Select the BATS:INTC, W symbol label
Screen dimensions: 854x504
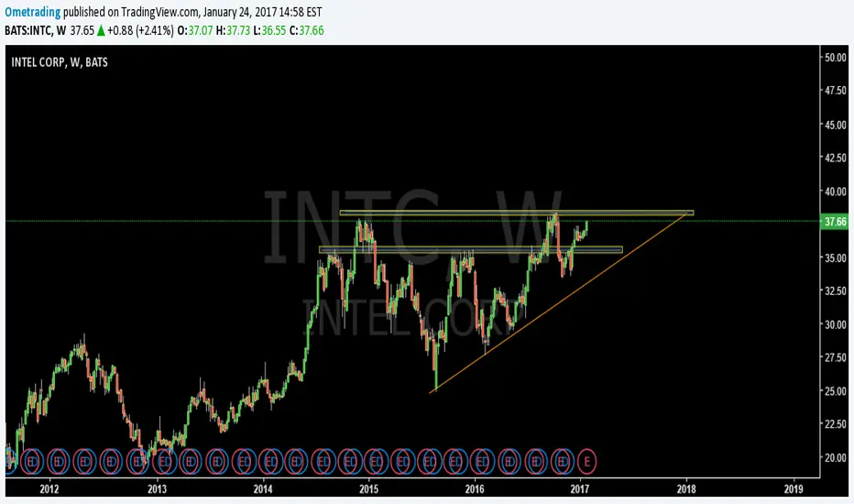click(36, 30)
